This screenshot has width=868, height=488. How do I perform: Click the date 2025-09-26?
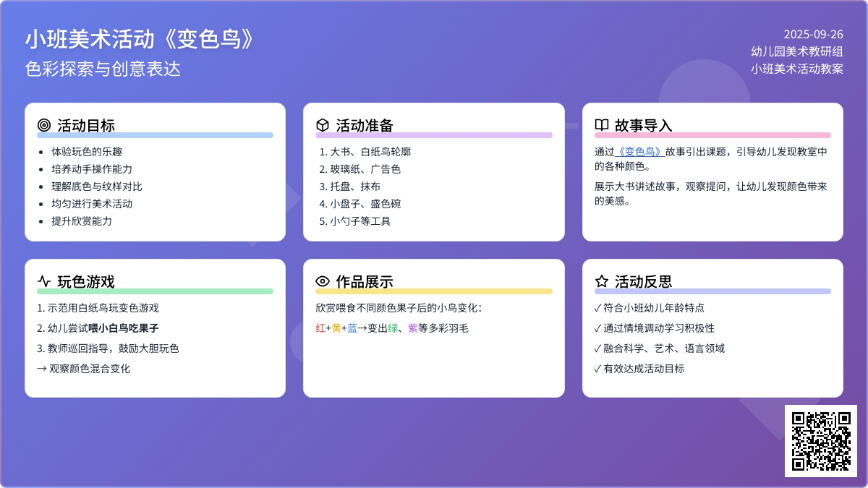pos(813,35)
